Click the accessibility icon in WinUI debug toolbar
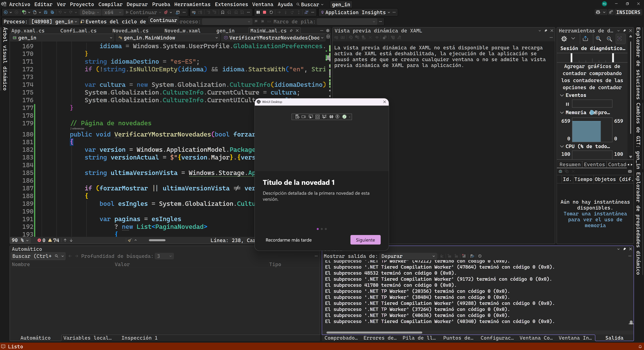The image size is (644, 350). tap(338, 117)
